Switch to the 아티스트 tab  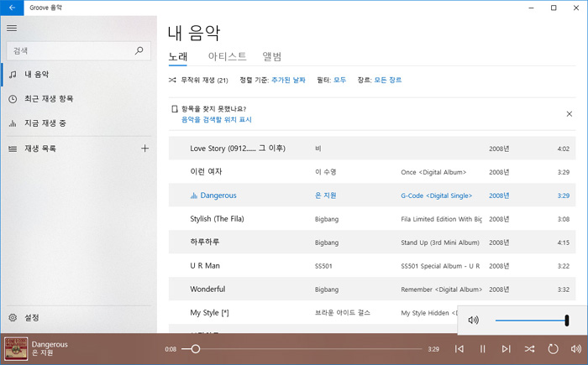(228, 56)
